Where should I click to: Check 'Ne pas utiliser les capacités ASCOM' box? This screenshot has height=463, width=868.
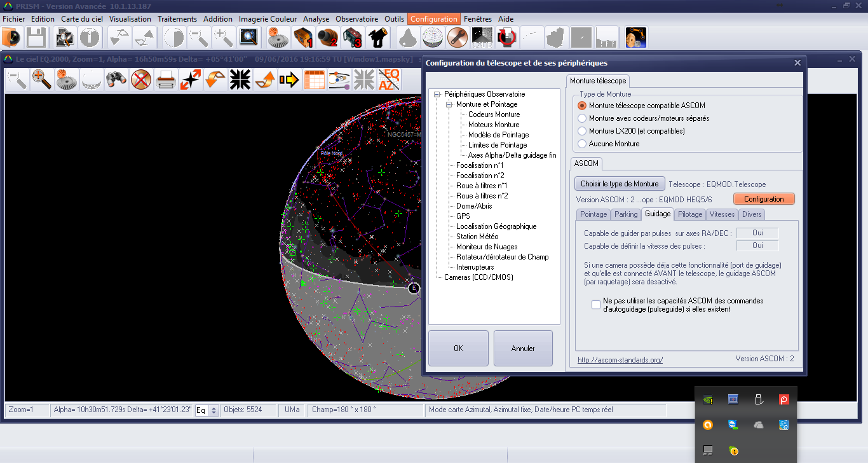pos(596,305)
